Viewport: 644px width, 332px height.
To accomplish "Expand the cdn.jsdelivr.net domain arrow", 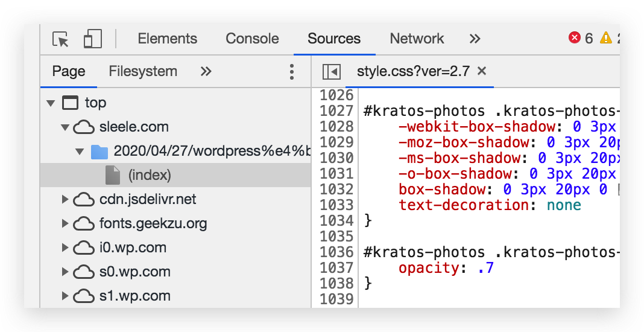I will (x=65, y=200).
